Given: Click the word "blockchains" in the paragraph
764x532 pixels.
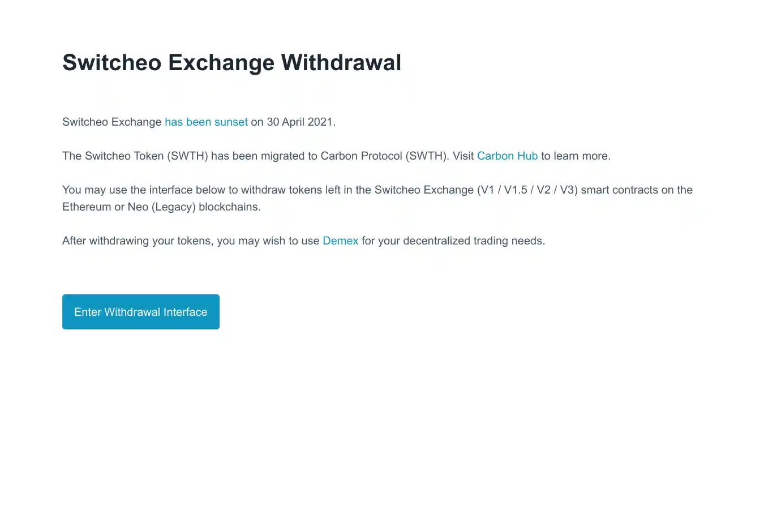Looking at the screenshot, I should [229, 207].
